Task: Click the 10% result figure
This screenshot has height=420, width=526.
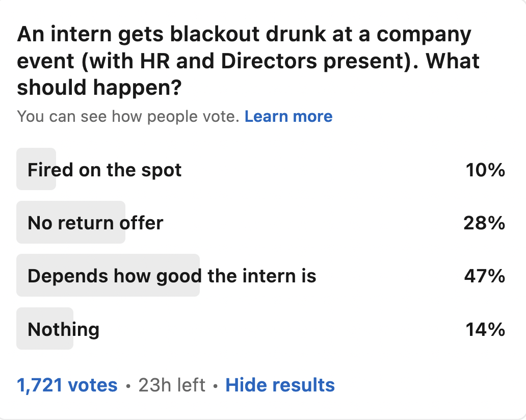Action: tap(485, 170)
